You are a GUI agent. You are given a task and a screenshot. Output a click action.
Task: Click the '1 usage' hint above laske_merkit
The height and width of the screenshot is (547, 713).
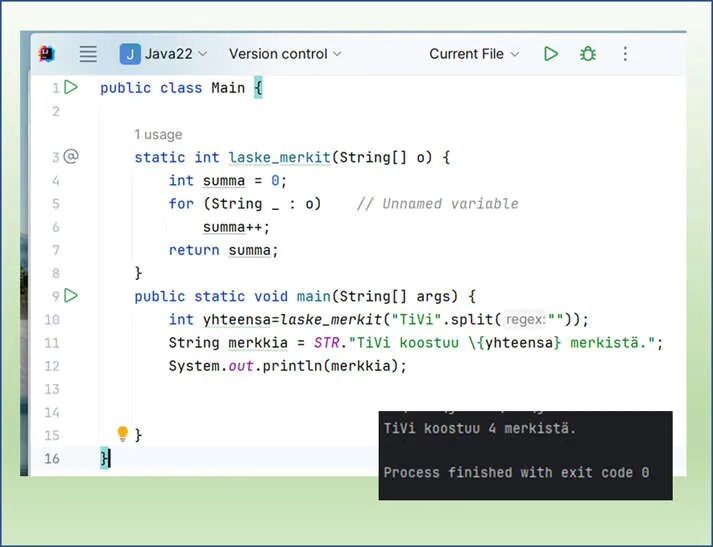158,134
